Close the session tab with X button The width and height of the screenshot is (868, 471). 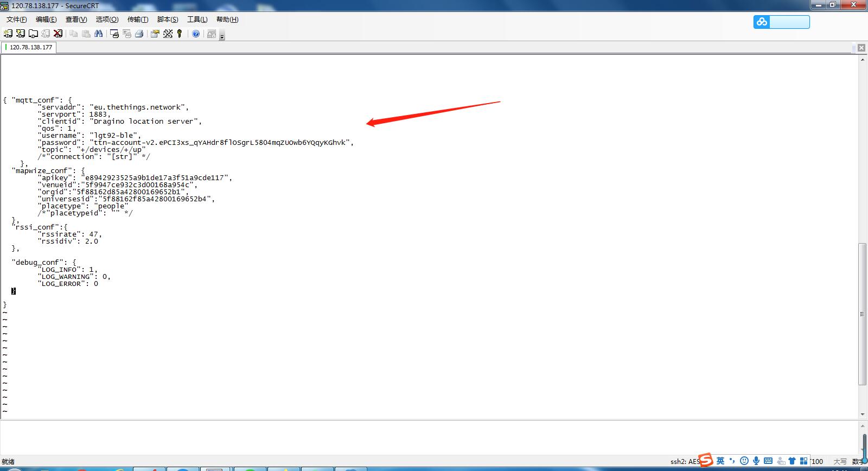point(861,48)
